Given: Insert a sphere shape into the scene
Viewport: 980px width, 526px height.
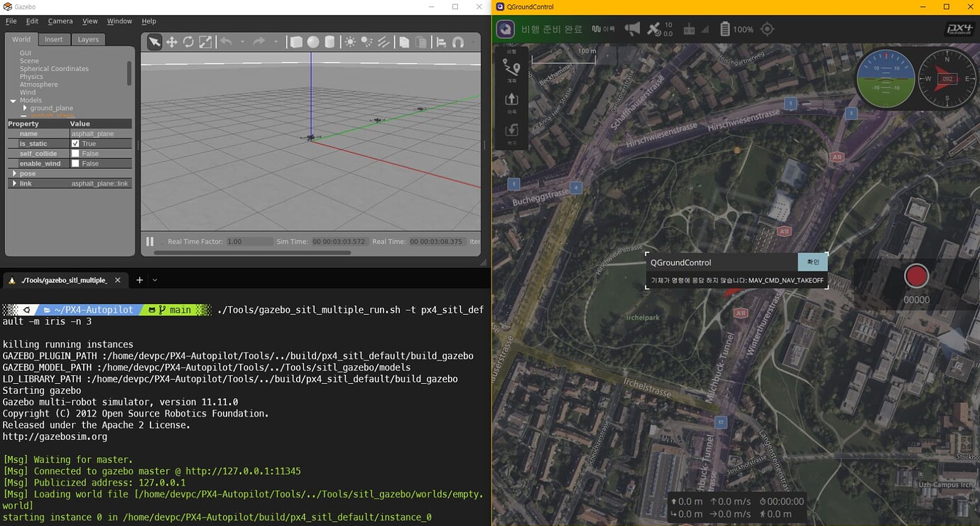Looking at the screenshot, I should click(312, 42).
